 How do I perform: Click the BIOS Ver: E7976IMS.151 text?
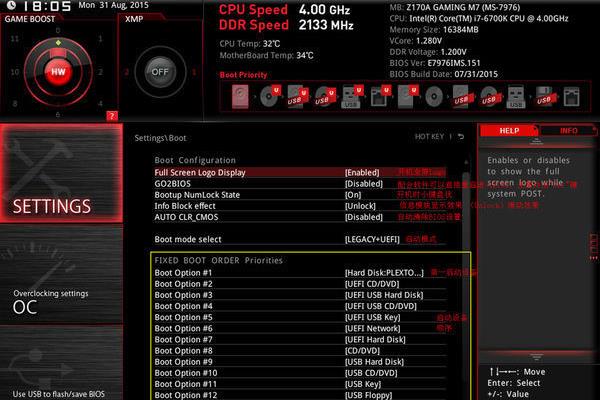[435, 63]
